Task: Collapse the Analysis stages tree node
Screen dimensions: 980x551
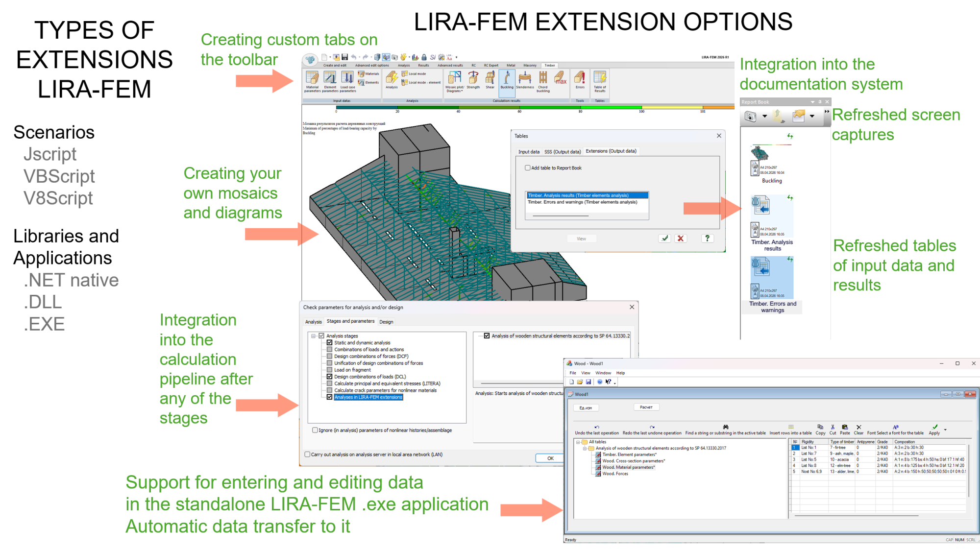Action: point(314,336)
